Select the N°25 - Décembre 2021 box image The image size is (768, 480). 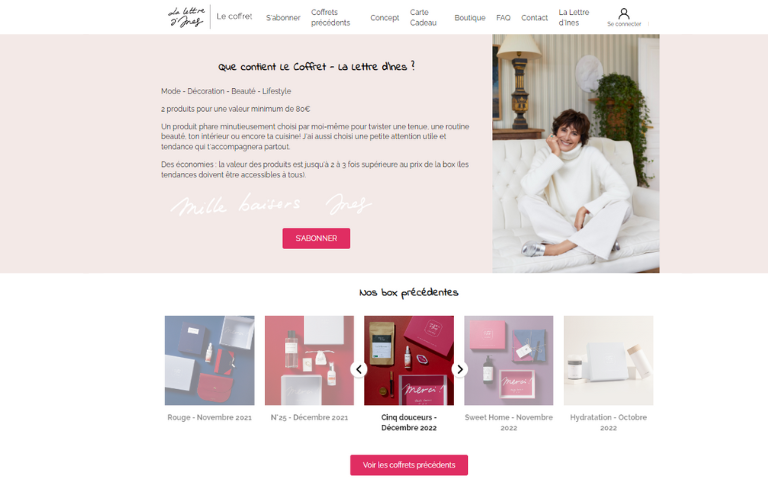[309, 360]
